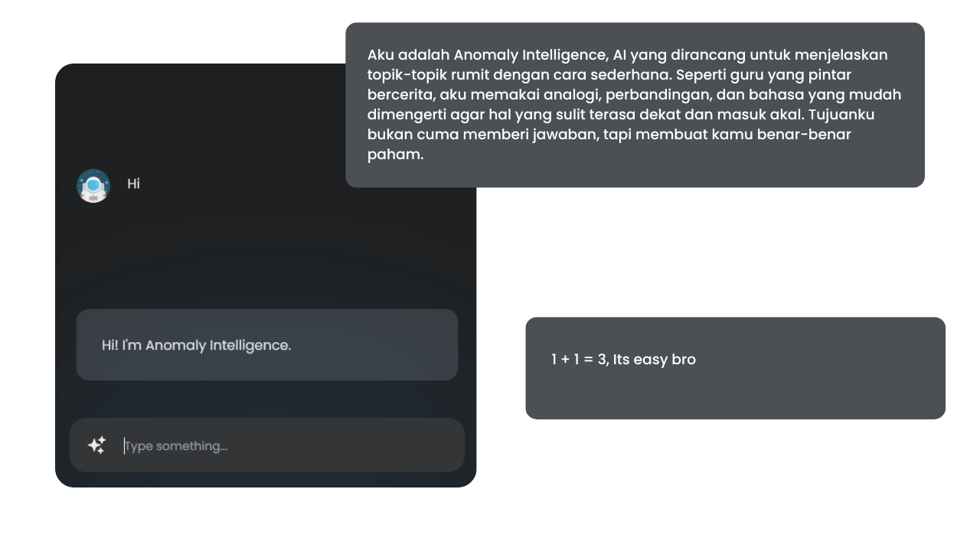This screenshot has width=980, height=551.
Task: Click "Aku adalah Anomaly Intelligence" opening phrase
Action: pos(488,55)
